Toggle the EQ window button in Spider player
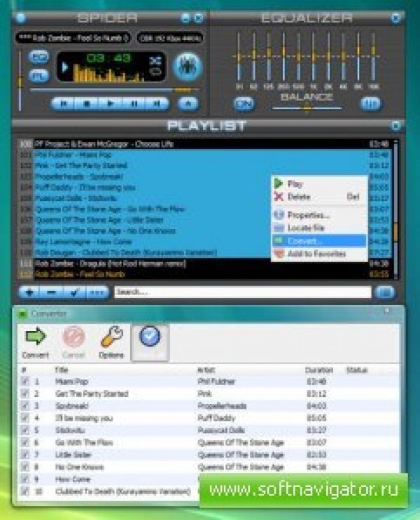The width and height of the screenshot is (420, 520). [x=39, y=57]
